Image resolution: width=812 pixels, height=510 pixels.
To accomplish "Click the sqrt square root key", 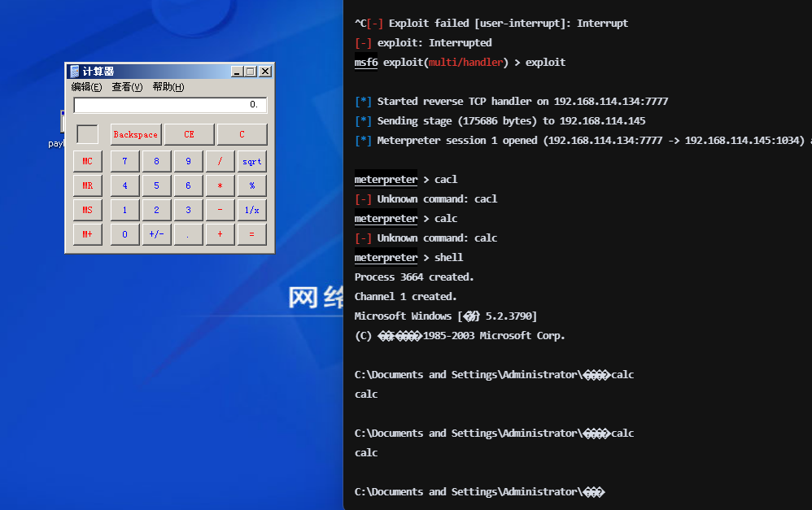I will pos(251,162).
